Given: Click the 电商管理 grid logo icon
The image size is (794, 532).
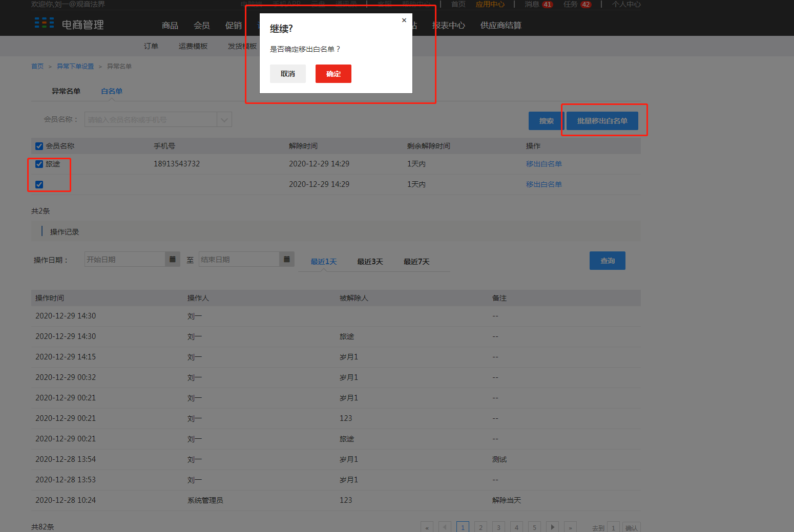Looking at the screenshot, I should (45, 23).
